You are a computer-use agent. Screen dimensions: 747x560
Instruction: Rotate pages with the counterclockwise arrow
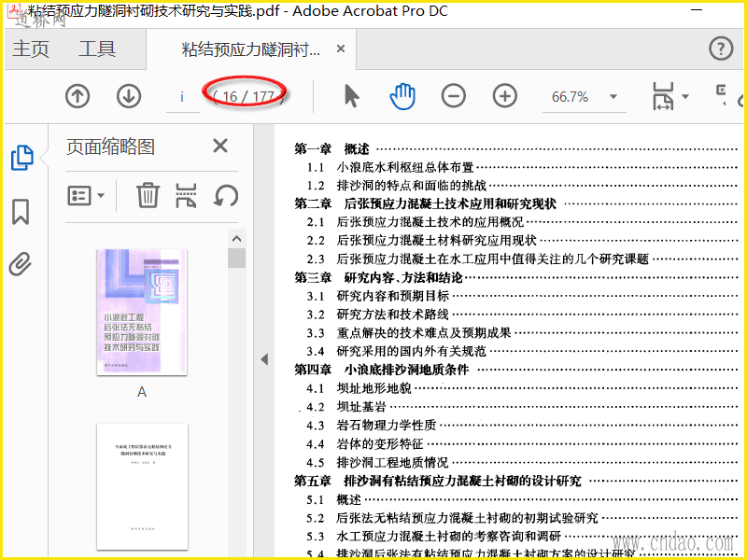pos(226,196)
